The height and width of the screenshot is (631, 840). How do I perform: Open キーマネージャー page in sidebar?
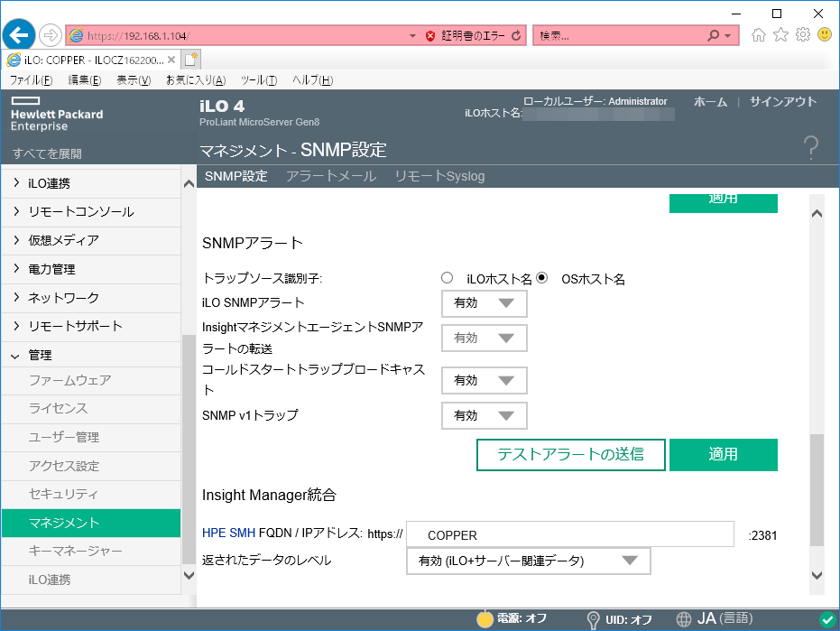(x=91, y=552)
